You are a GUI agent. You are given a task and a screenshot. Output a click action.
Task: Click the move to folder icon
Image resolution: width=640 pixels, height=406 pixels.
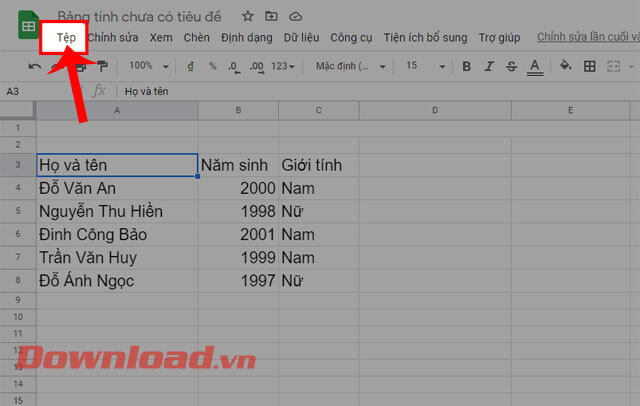(x=271, y=16)
